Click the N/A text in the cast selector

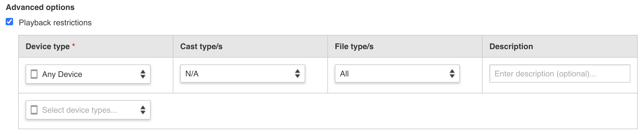click(192, 74)
